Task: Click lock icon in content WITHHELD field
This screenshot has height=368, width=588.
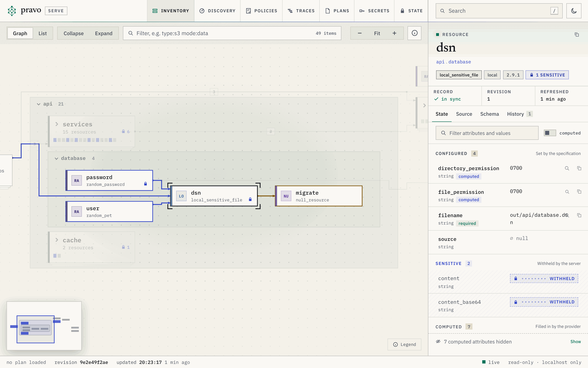Action: pos(516,278)
